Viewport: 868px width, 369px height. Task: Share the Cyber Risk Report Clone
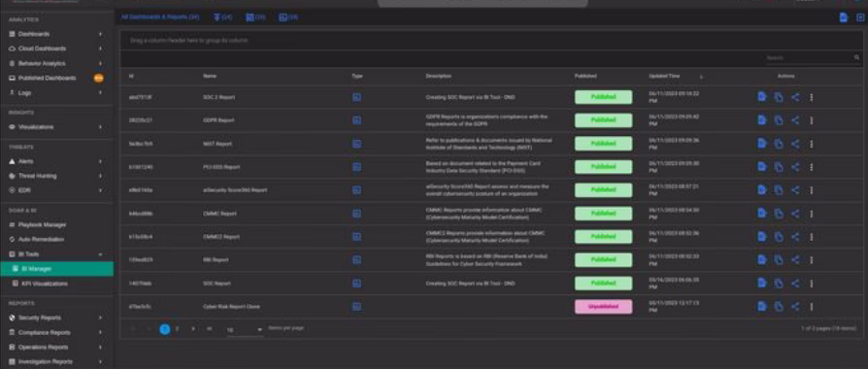coord(795,307)
